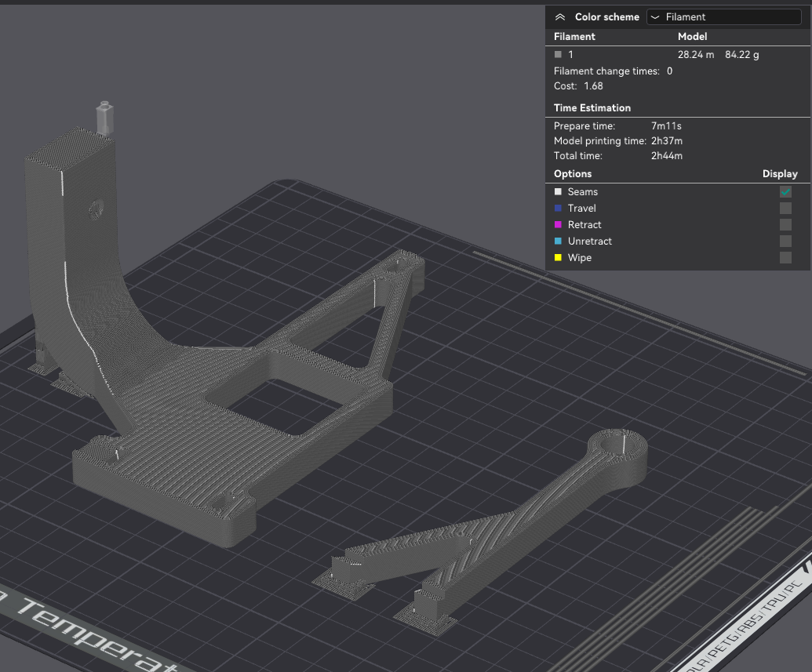Click the Cost value in the Filament panel
The width and height of the screenshot is (812, 672).
pos(594,85)
